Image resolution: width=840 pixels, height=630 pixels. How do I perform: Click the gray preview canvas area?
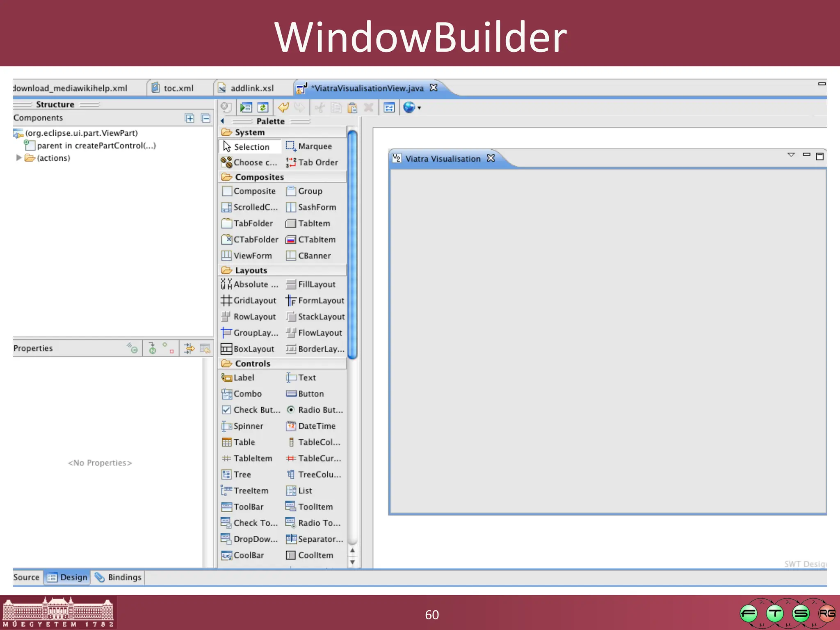607,341
